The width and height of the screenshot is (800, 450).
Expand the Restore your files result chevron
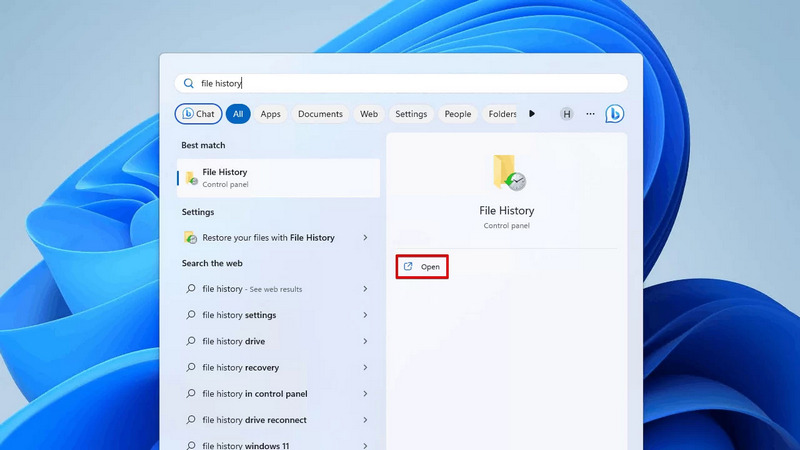point(365,238)
